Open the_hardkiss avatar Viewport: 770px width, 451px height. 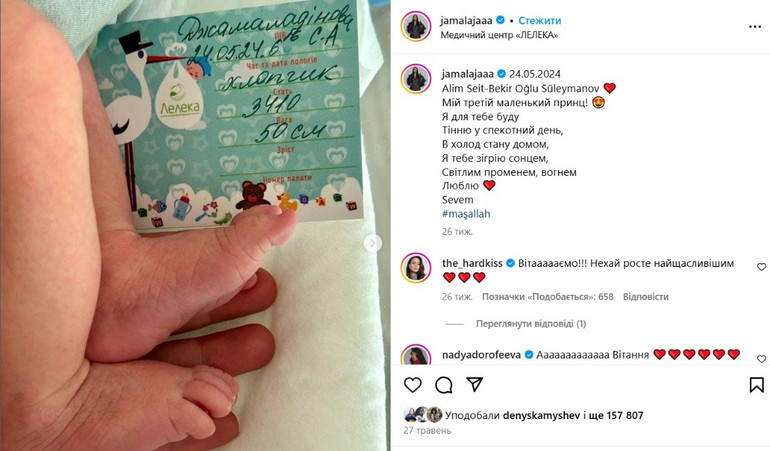coord(415,268)
